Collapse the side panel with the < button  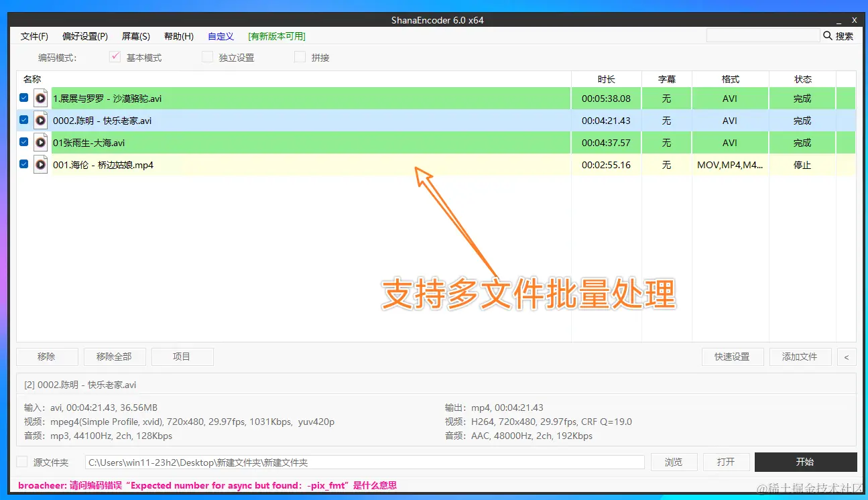click(847, 357)
